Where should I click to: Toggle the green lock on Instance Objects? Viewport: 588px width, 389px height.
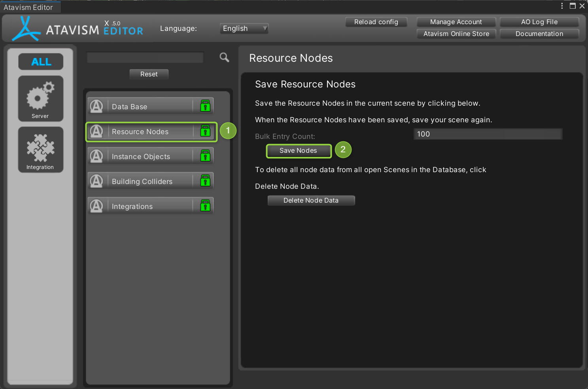[x=205, y=156]
